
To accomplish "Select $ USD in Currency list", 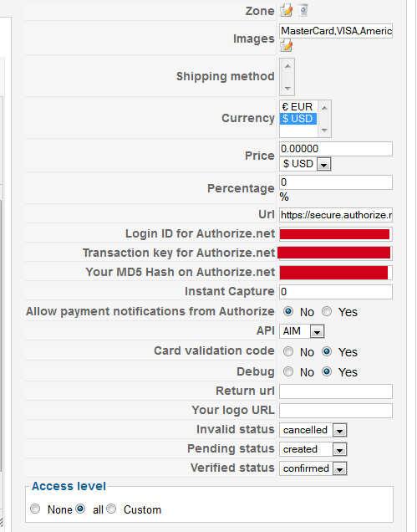I will click(x=298, y=119).
